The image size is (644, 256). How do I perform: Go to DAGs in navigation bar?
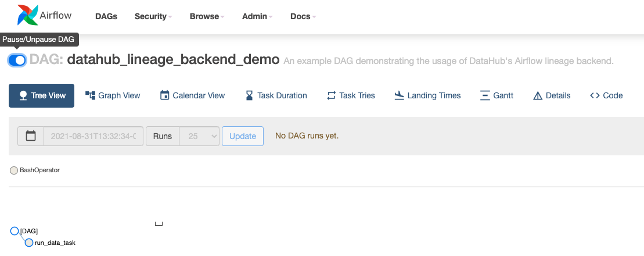pos(106,16)
